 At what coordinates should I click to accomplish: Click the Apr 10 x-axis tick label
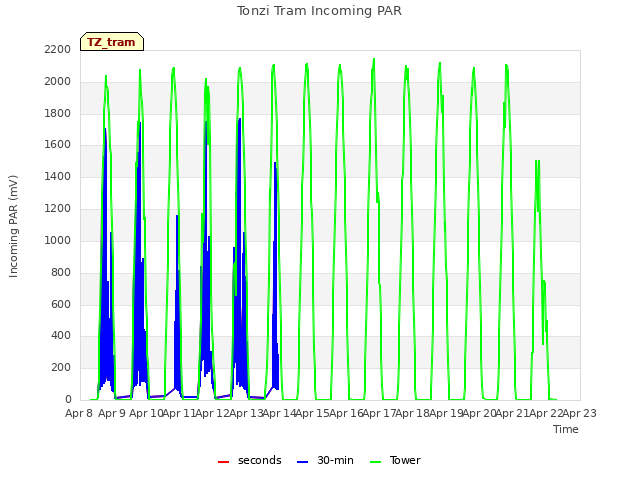point(146,413)
